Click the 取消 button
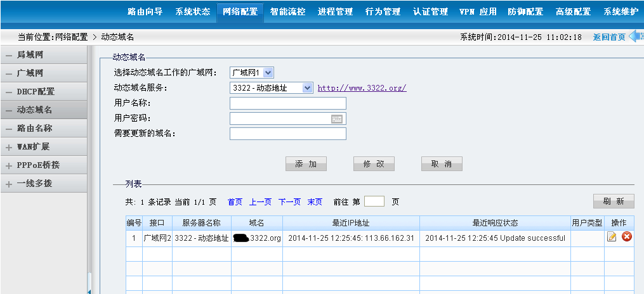Image resolution: width=644 pixels, height=294 pixels. (441, 164)
